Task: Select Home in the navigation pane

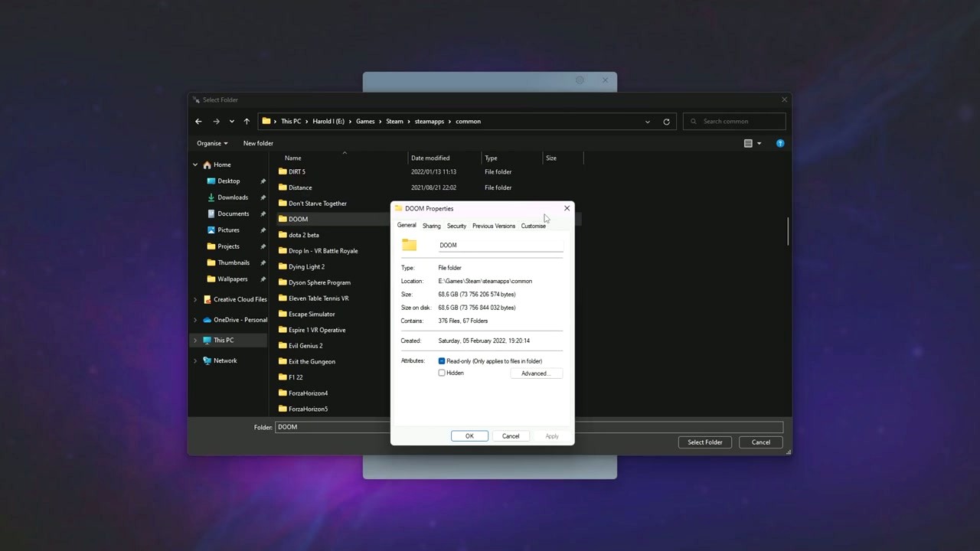Action: tap(222, 164)
